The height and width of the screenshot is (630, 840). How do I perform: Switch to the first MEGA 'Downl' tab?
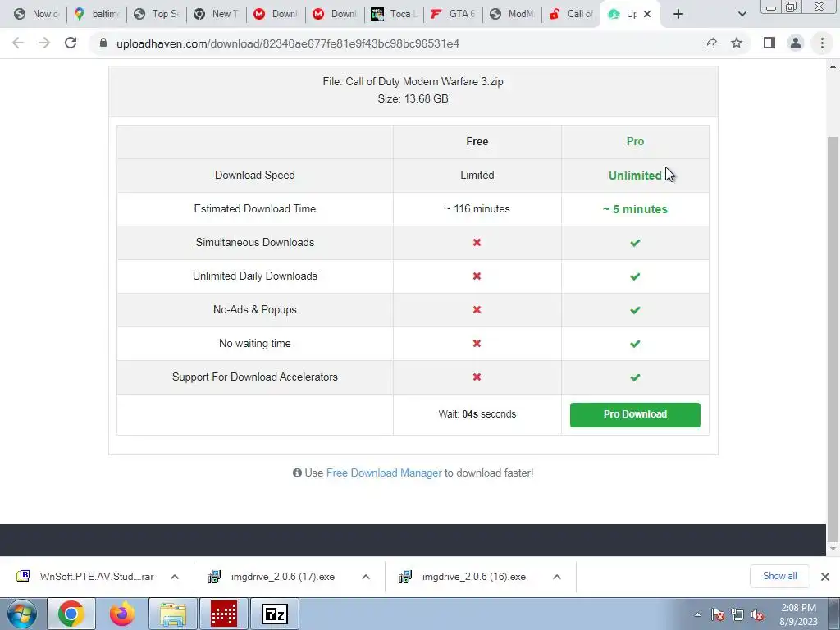(276, 14)
